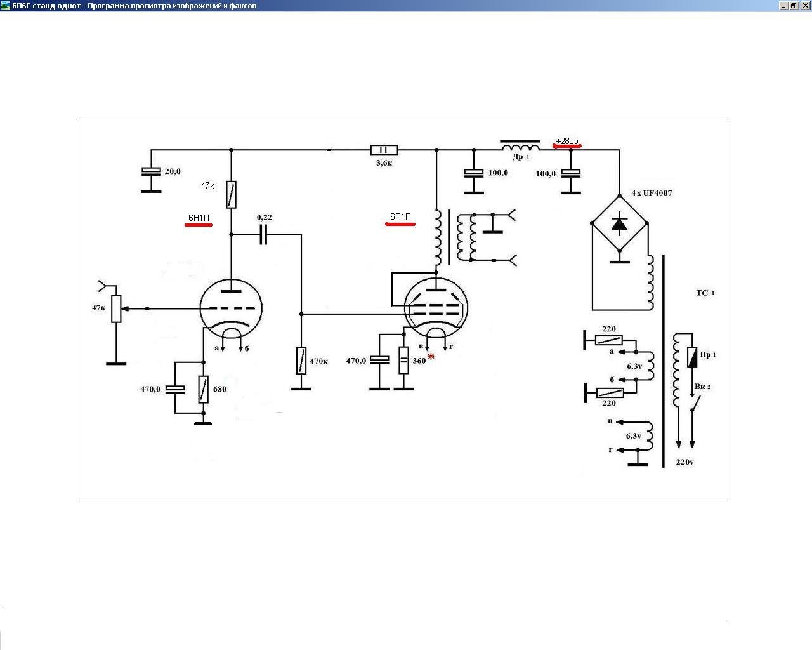The width and height of the screenshot is (812, 650).
Task: Click the Вк 2 switch label
Action: point(702,387)
